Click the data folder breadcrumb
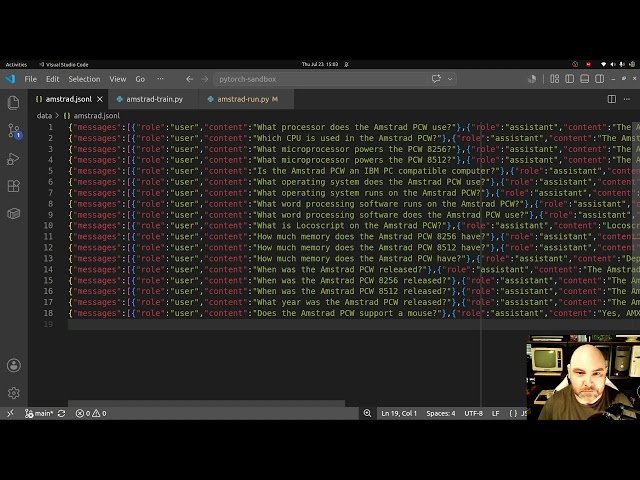Image resolution: width=640 pixels, height=480 pixels. 44,116
